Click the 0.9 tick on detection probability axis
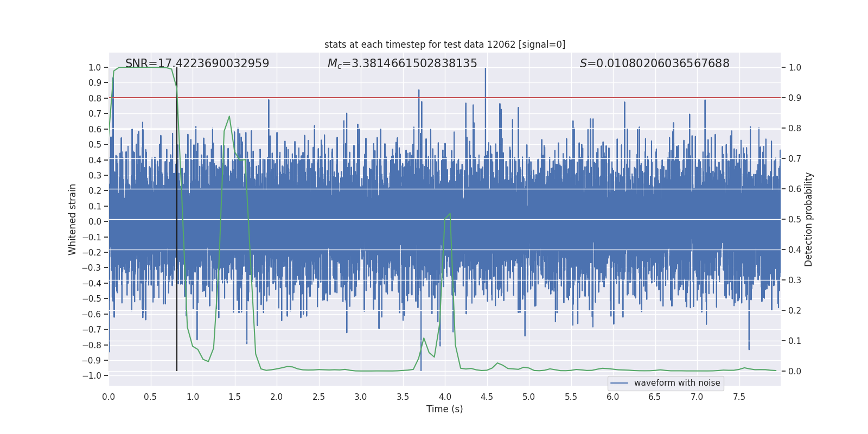868x434 pixels. click(795, 98)
